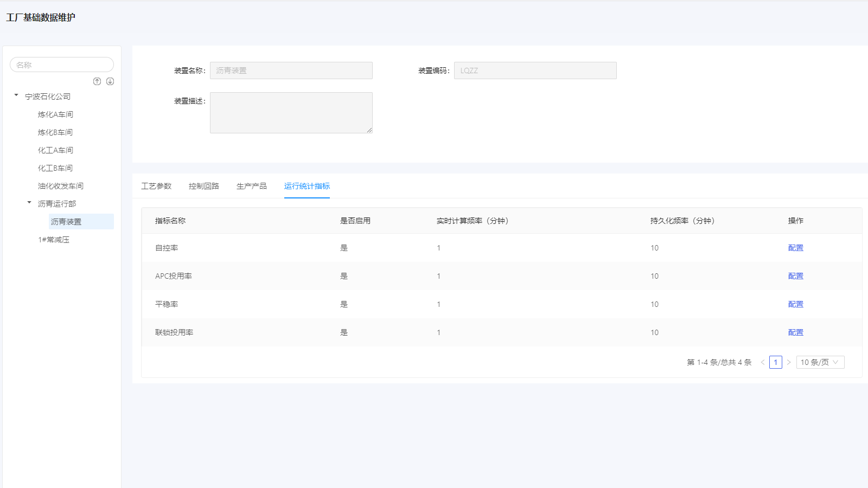Open 配置 for the 平稳率 indicator

(795, 304)
